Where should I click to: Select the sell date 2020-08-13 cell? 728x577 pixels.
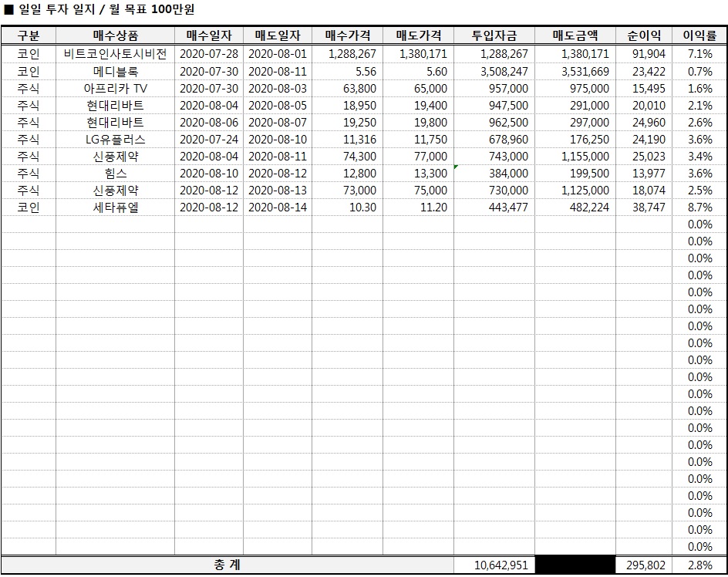click(x=278, y=191)
